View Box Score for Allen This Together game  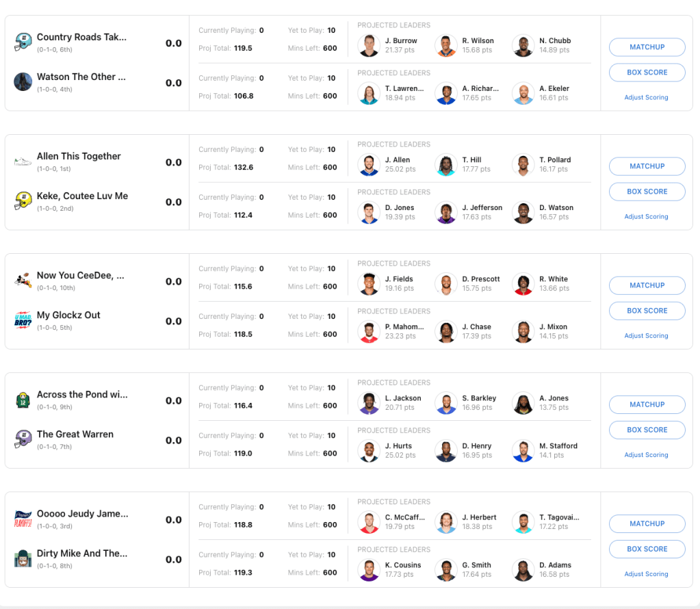pos(647,192)
